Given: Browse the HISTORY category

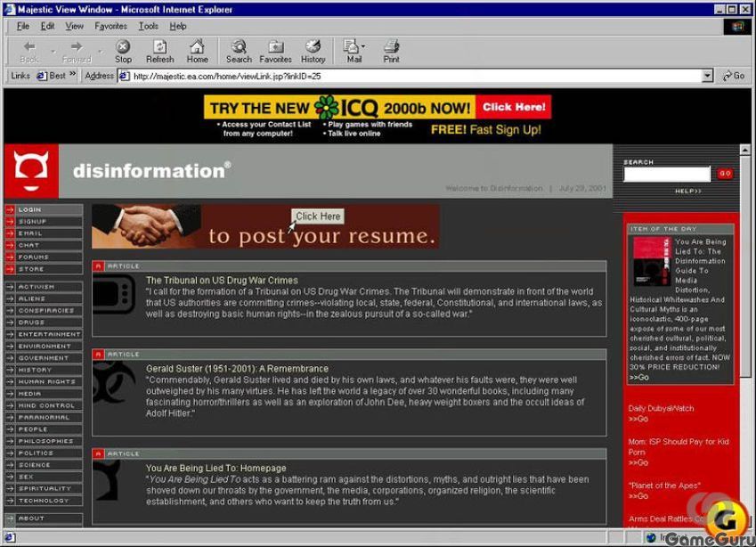Looking at the screenshot, I should [44, 370].
